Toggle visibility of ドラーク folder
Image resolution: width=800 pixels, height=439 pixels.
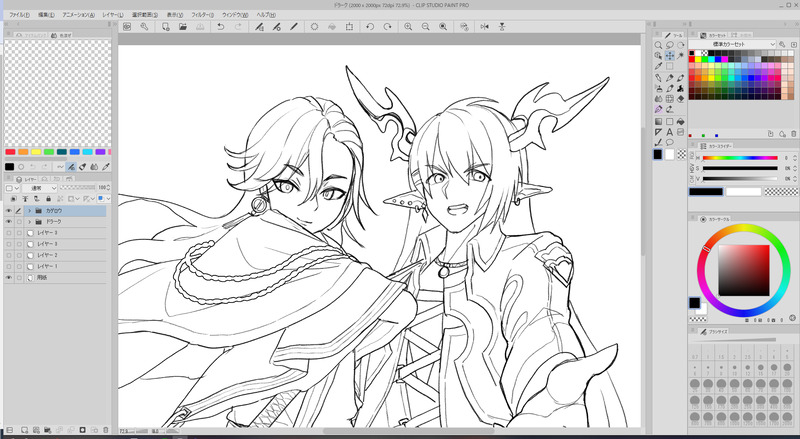click(8, 222)
